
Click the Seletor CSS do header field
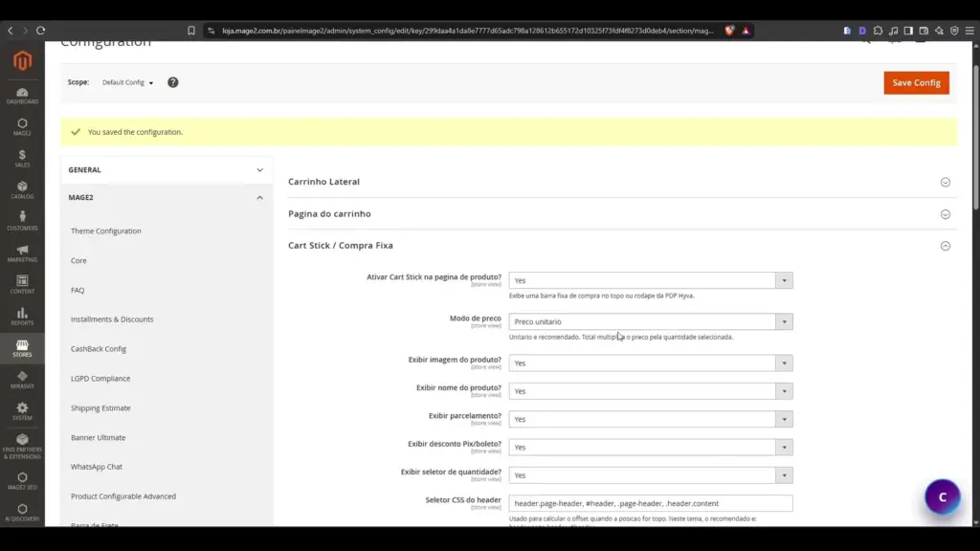(x=651, y=503)
